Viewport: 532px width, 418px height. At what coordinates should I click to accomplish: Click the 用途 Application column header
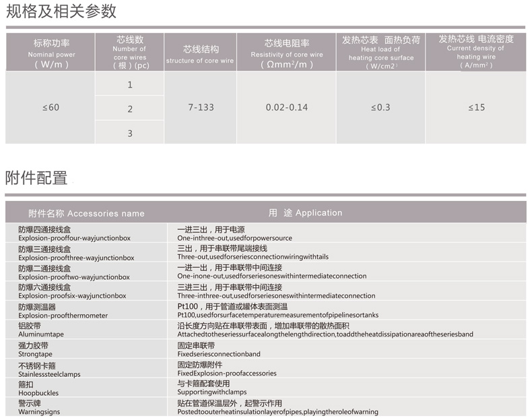[305, 213]
